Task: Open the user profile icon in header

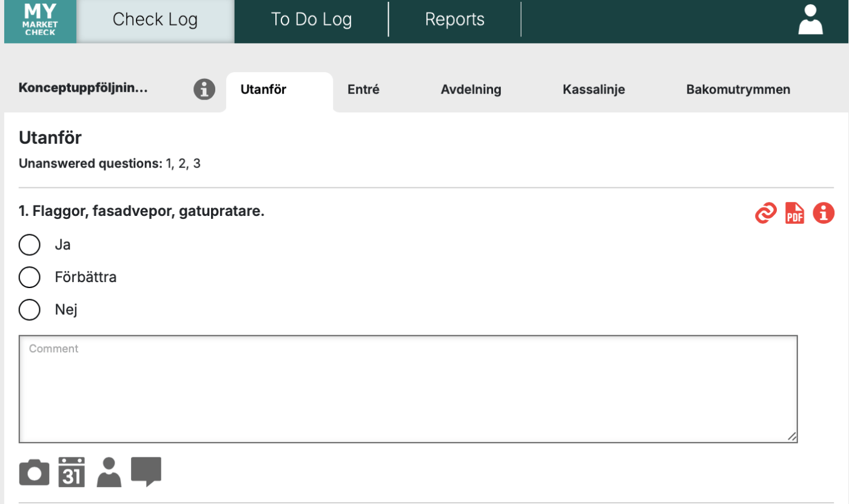Action: click(810, 20)
